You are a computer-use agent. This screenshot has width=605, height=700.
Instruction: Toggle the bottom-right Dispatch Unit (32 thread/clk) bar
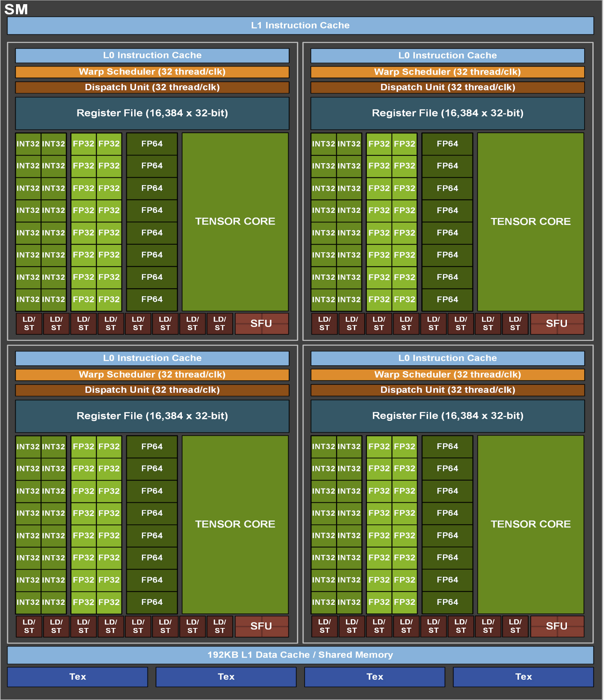tap(447, 390)
